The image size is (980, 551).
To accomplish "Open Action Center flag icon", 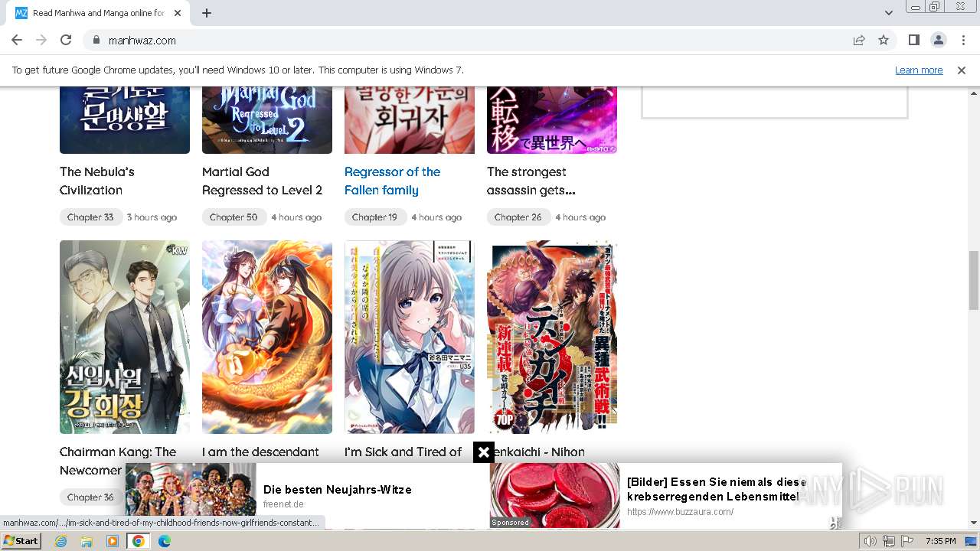I will coord(907,541).
